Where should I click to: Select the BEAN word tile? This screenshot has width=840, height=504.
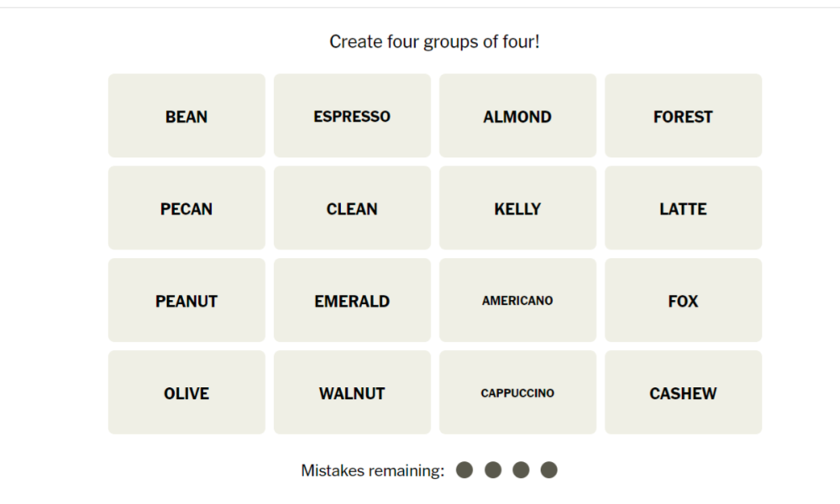pyautogui.click(x=186, y=116)
